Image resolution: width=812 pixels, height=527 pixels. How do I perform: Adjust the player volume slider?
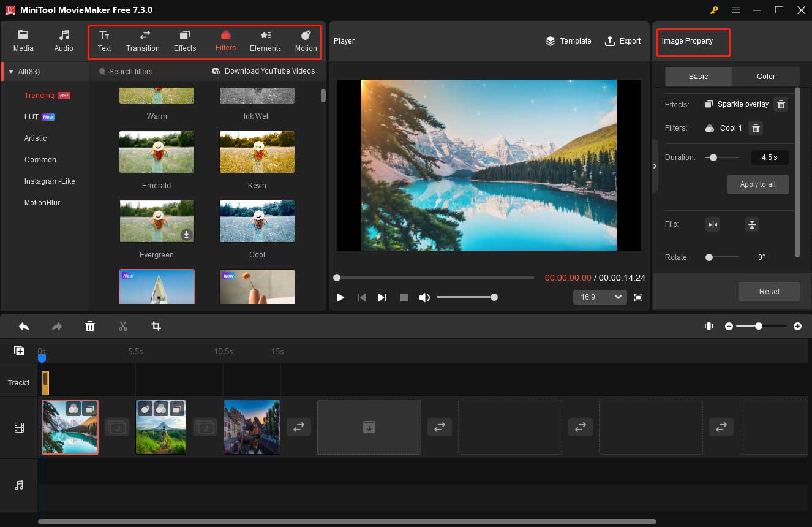pos(467,297)
